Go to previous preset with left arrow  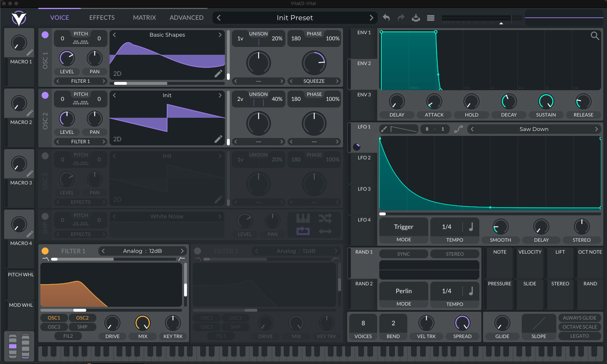(219, 18)
